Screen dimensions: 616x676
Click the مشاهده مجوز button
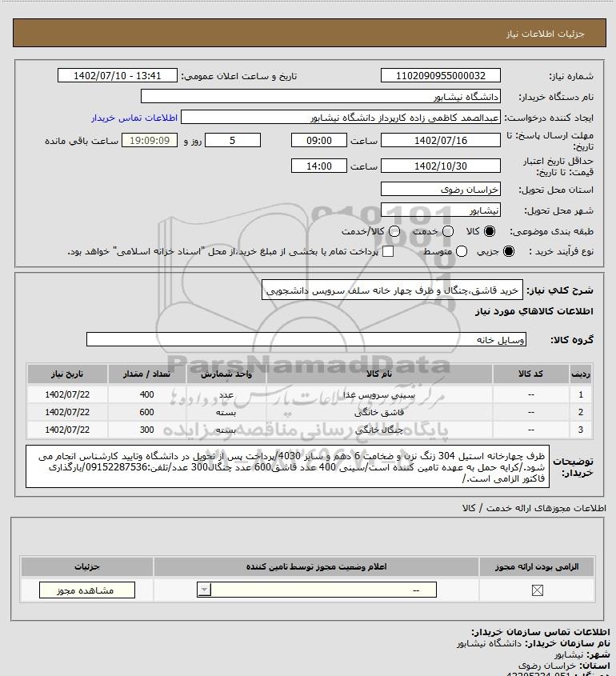[86, 590]
